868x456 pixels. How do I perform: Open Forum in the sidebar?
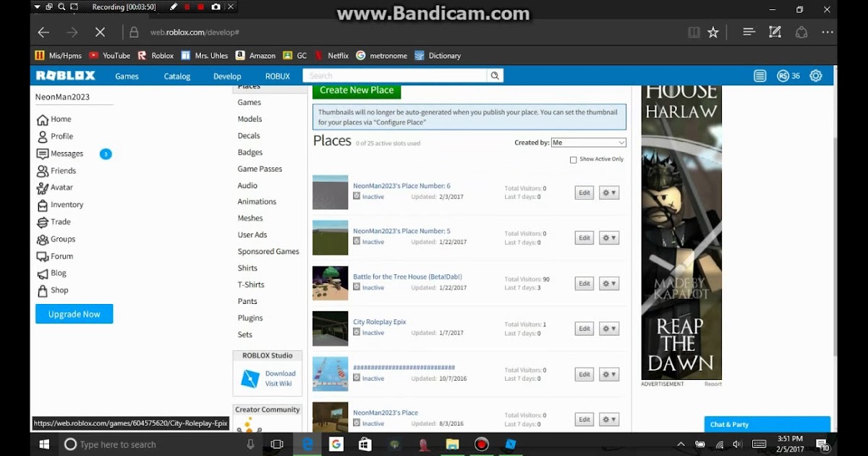click(55, 256)
